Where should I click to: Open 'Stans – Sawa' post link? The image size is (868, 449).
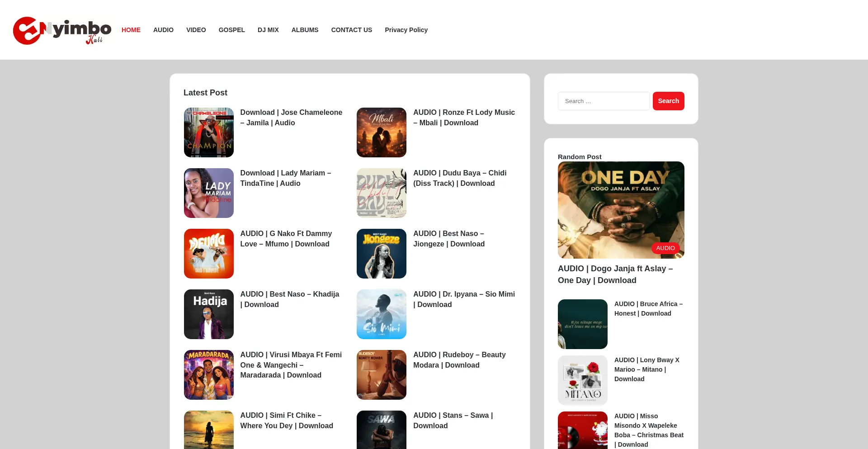point(453,421)
